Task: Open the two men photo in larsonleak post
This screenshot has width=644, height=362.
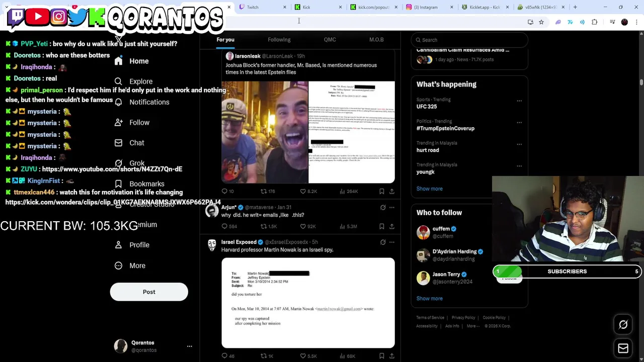Action: tap(265, 132)
